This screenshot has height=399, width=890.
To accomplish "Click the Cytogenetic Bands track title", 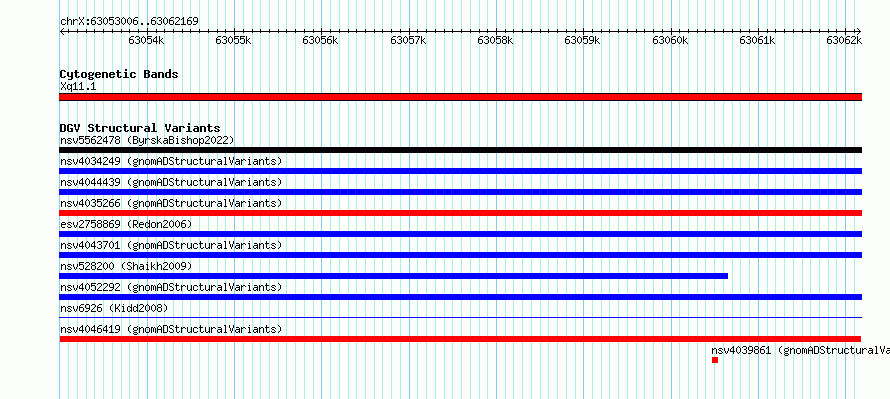I will (119, 74).
